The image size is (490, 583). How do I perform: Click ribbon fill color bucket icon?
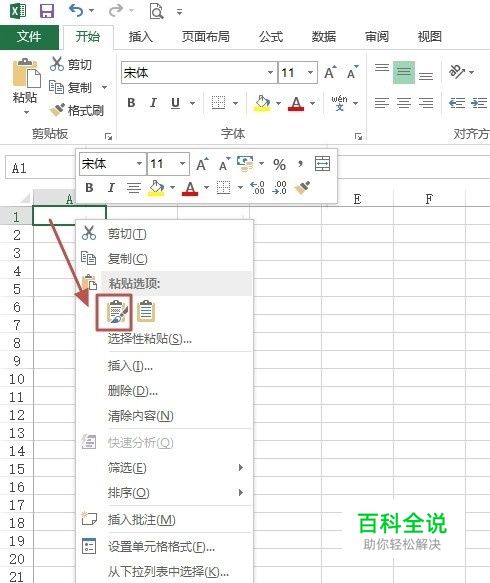point(262,103)
